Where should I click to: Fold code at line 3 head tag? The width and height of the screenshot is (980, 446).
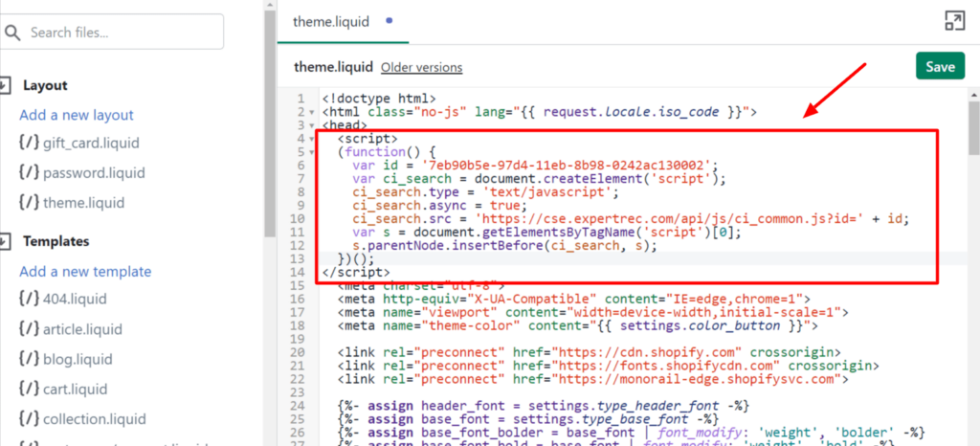pos(312,125)
